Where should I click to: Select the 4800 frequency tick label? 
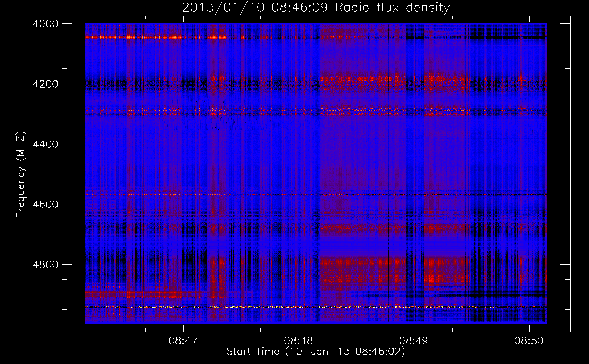coord(46,265)
